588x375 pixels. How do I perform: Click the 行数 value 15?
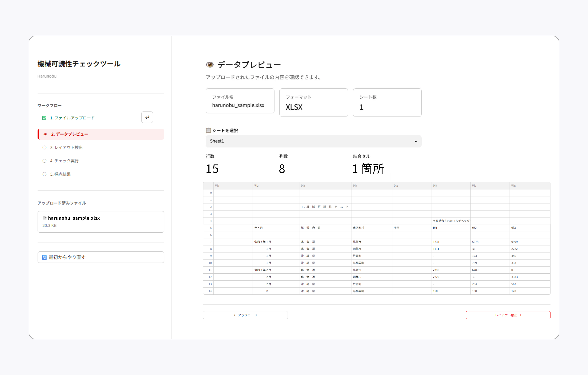pos(212,169)
